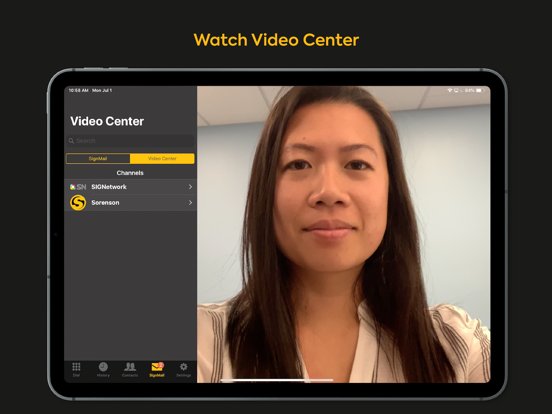Open the Dial keypad tab icon
The image size is (552, 414).
(x=76, y=367)
